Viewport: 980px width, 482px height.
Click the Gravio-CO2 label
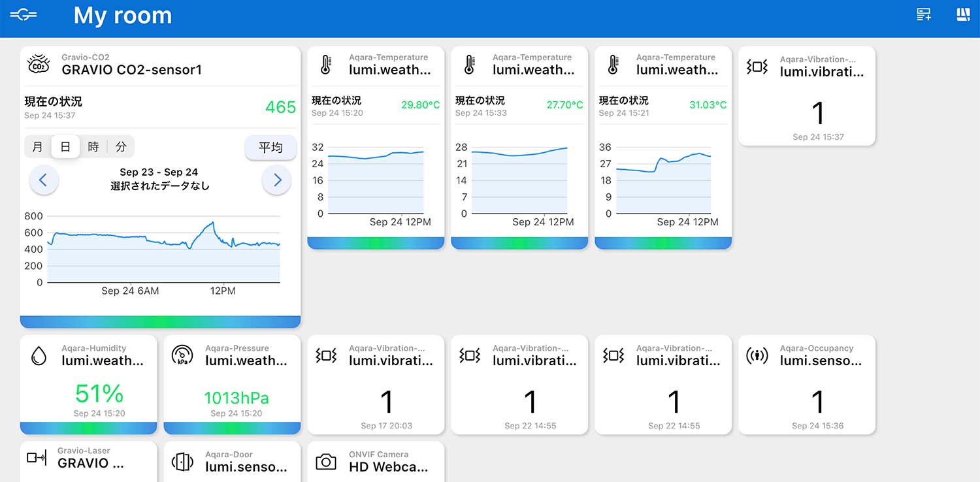[x=86, y=57]
